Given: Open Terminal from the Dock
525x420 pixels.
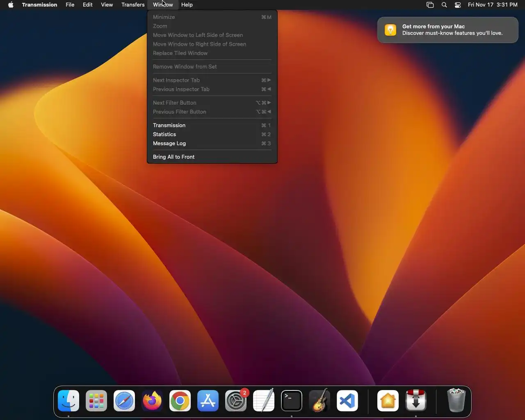Looking at the screenshot, I should [292, 401].
